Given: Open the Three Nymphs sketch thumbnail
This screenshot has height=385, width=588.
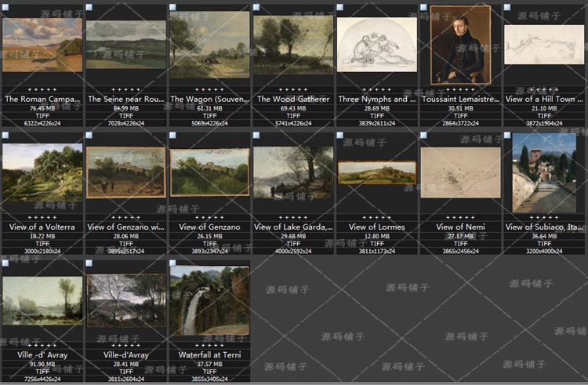Looking at the screenshot, I should (x=377, y=45).
